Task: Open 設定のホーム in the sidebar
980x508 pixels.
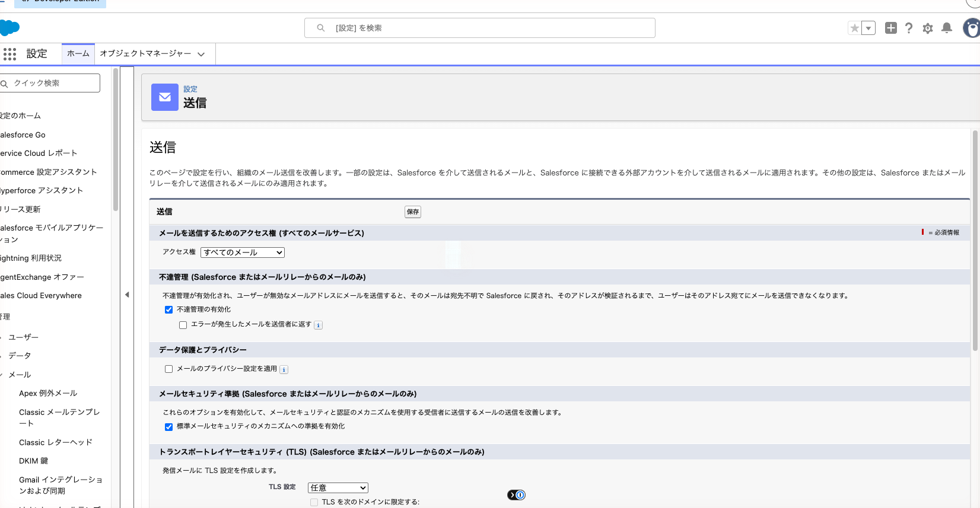Action: pos(21,116)
